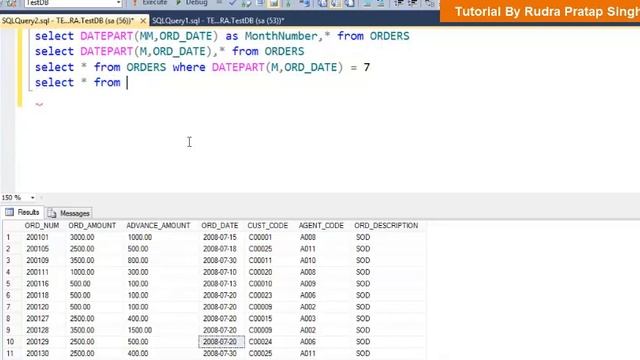Click the C00001 customer code cell
640x360 pixels.
pos(260,237)
